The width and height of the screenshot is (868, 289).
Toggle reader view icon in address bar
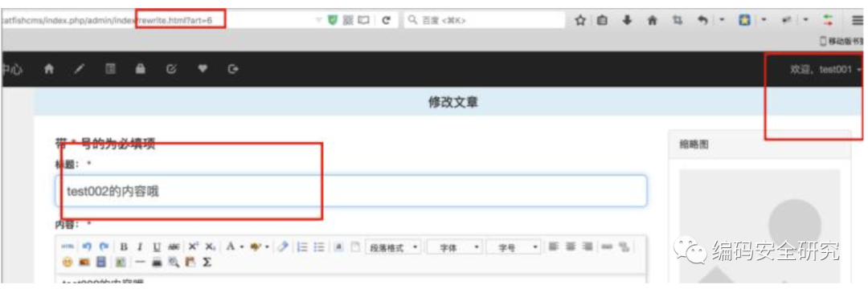pos(363,20)
